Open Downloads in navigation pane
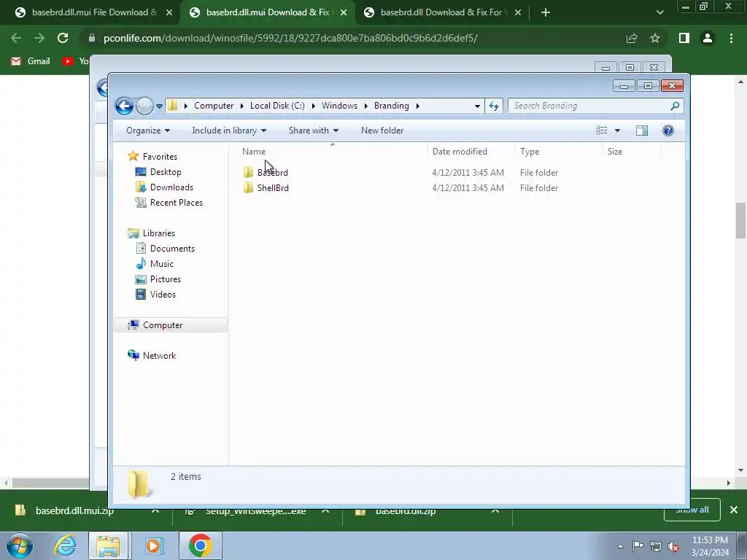The image size is (747, 560). coord(171,187)
